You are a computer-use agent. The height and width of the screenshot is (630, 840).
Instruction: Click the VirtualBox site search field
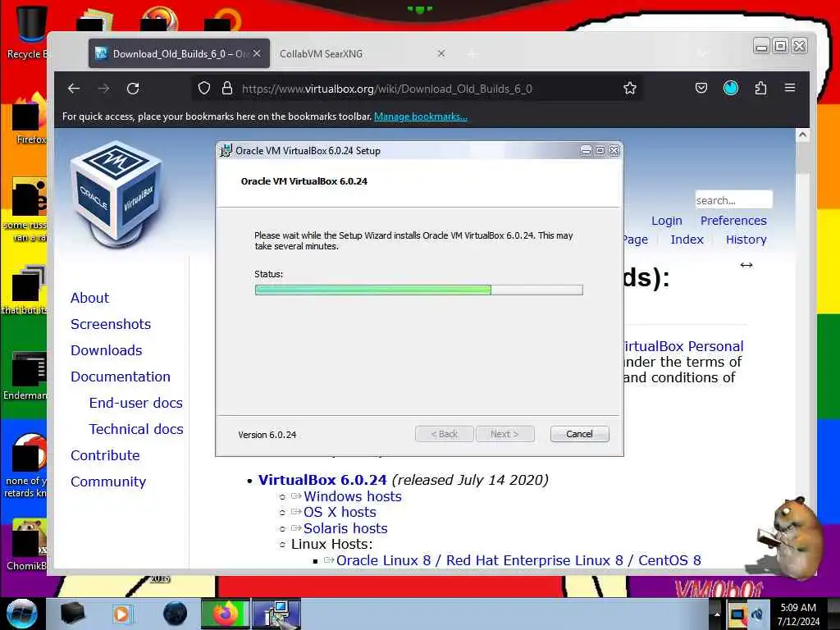point(733,200)
